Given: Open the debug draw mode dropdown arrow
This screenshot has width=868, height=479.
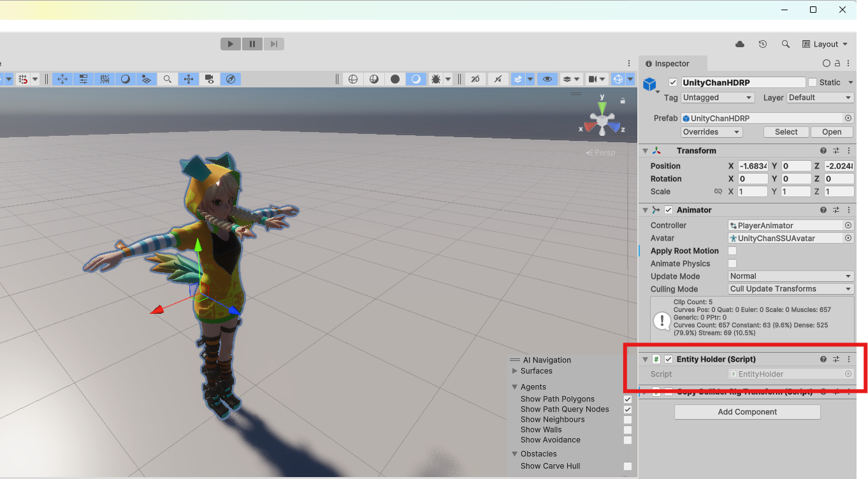Looking at the screenshot, I should [448, 79].
